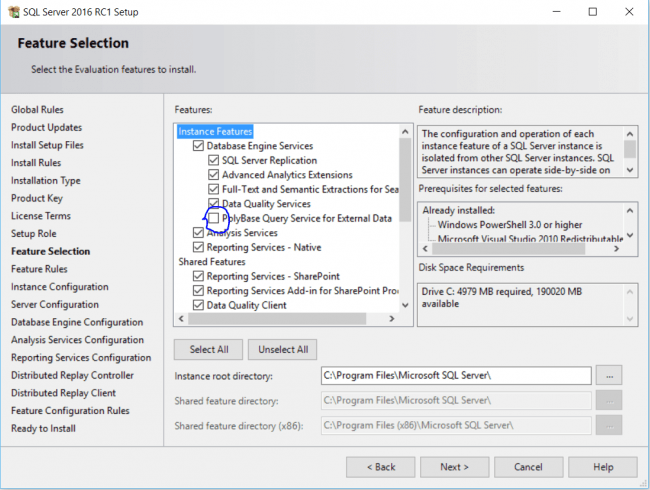The image size is (650, 490).
Task: Click the SQL Server setup title bar icon
Action: (13, 12)
